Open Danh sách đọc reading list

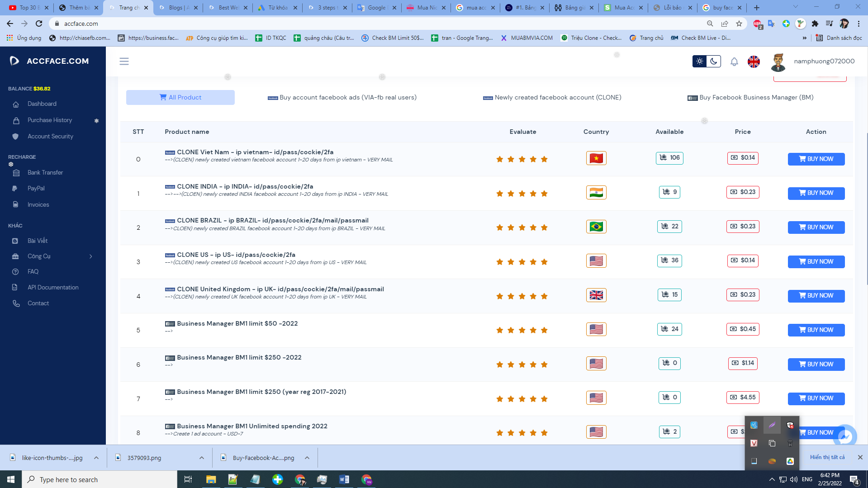(839, 38)
